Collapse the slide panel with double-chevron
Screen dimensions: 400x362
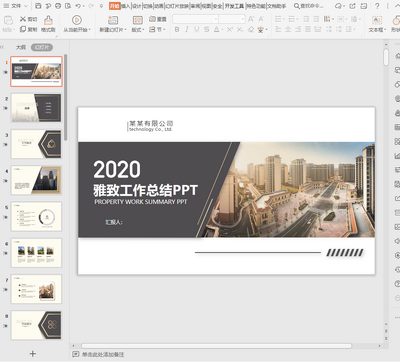click(x=2, y=47)
